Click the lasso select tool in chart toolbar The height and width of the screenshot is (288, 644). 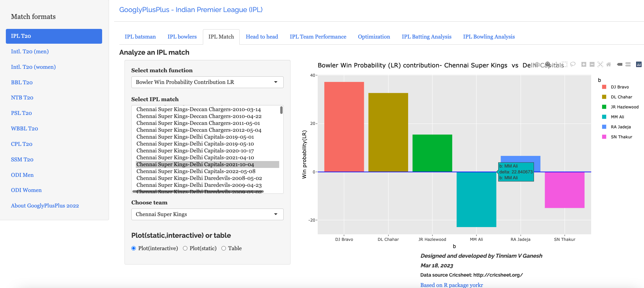coord(573,64)
